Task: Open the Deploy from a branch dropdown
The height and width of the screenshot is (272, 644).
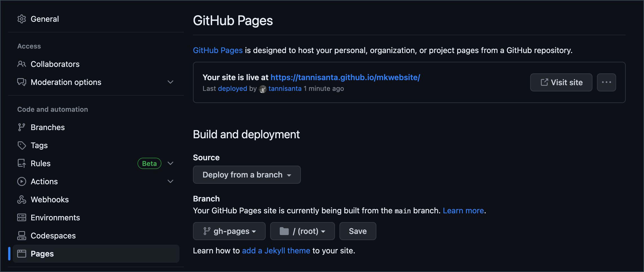Action: pos(247,175)
